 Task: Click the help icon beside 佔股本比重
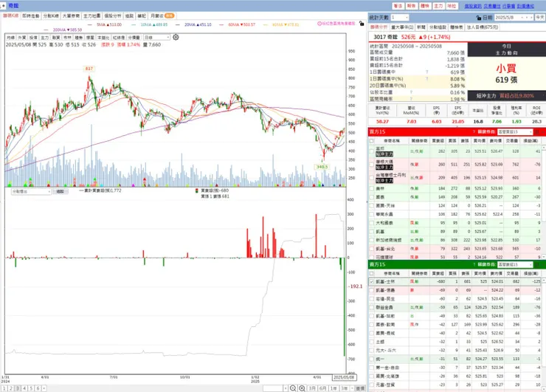click(411, 92)
